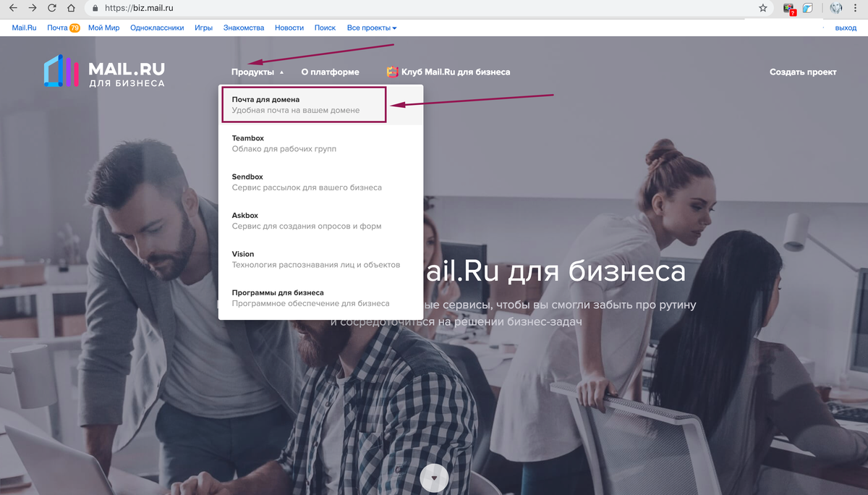Viewport: 868px width, 495px height.
Task: Open Программы для бизнеса menu entry
Action: [320, 298]
